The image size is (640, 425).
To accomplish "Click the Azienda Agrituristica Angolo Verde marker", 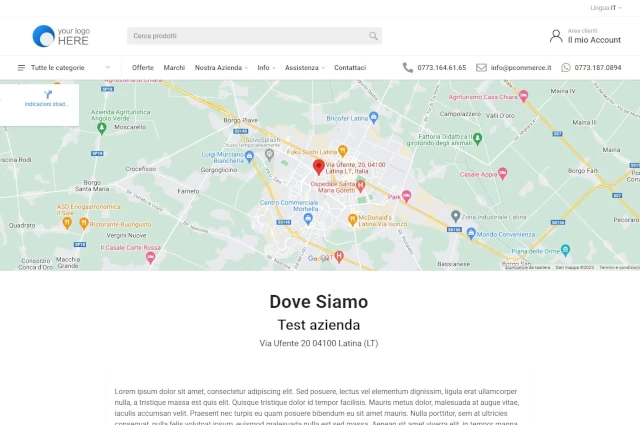I will tap(102, 128).
